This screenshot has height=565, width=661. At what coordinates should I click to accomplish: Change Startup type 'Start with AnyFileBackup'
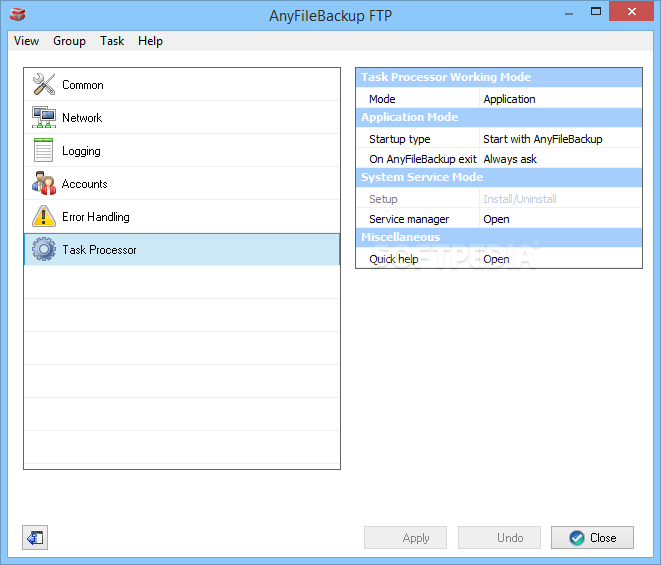[543, 139]
